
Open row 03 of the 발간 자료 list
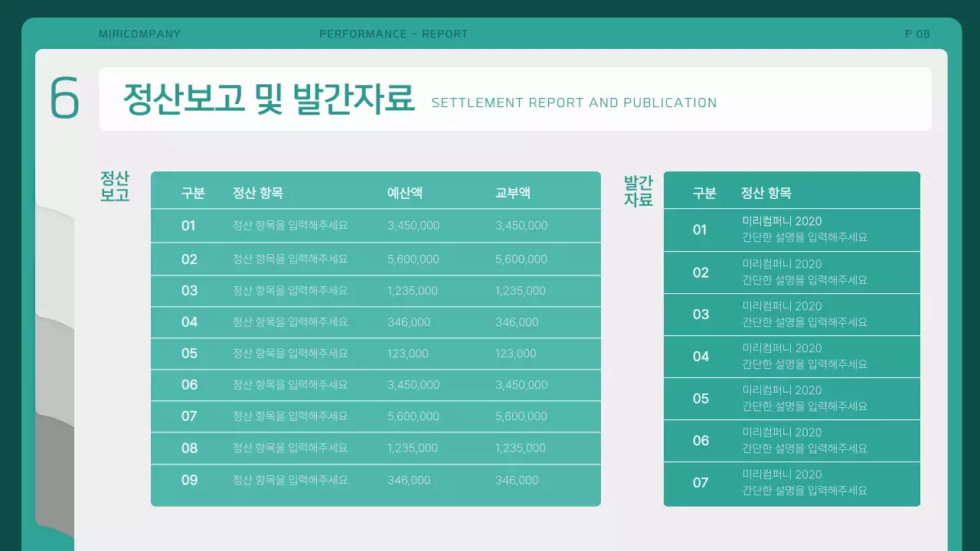[x=792, y=315]
